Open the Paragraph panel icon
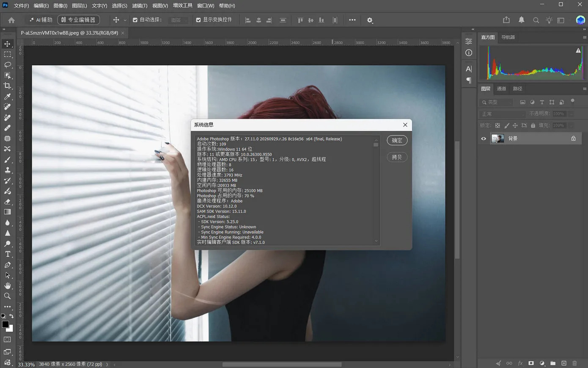Image resolution: width=588 pixels, height=368 pixels. point(469,80)
